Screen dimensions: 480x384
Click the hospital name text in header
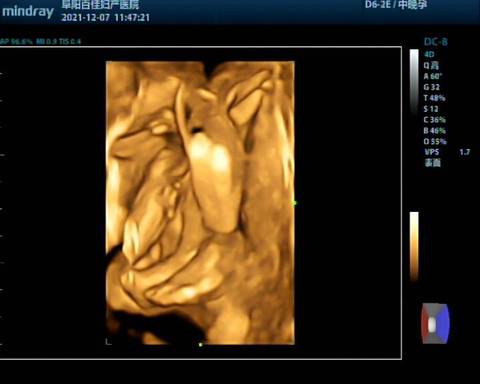[100, 4]
